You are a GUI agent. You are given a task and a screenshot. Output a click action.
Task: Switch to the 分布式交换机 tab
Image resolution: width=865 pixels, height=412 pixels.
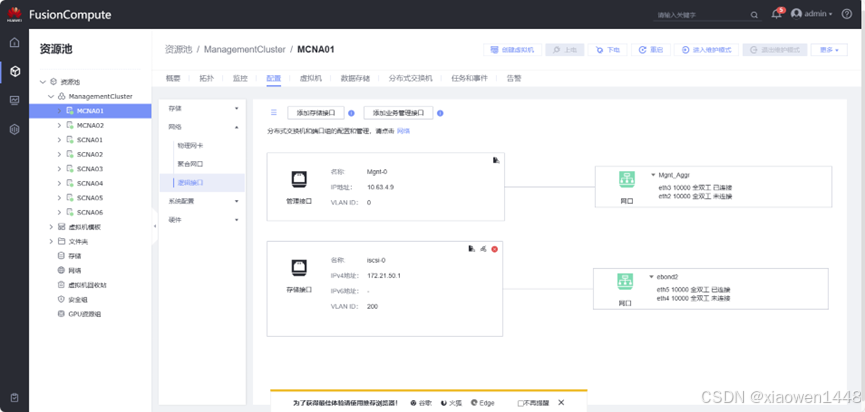410,78
